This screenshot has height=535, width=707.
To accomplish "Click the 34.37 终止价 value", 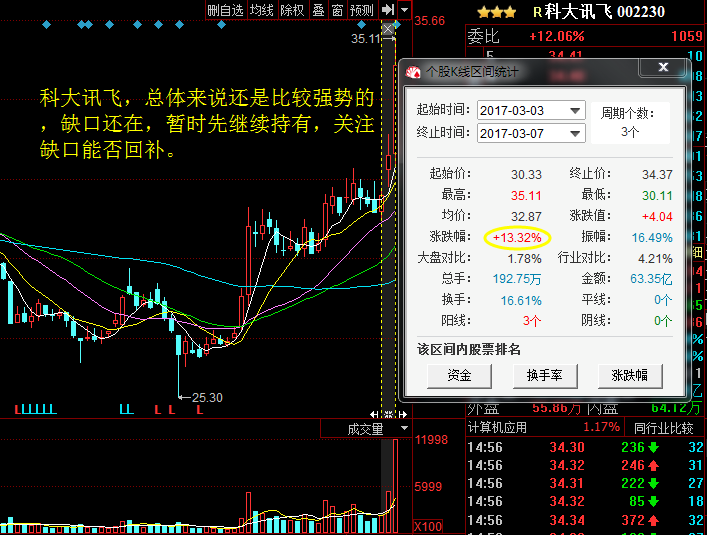I will tap(657, 174).
